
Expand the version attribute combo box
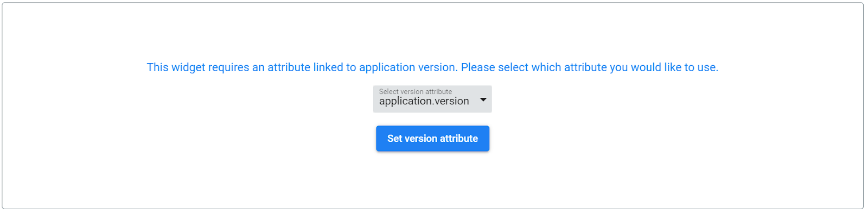(432, 99)
